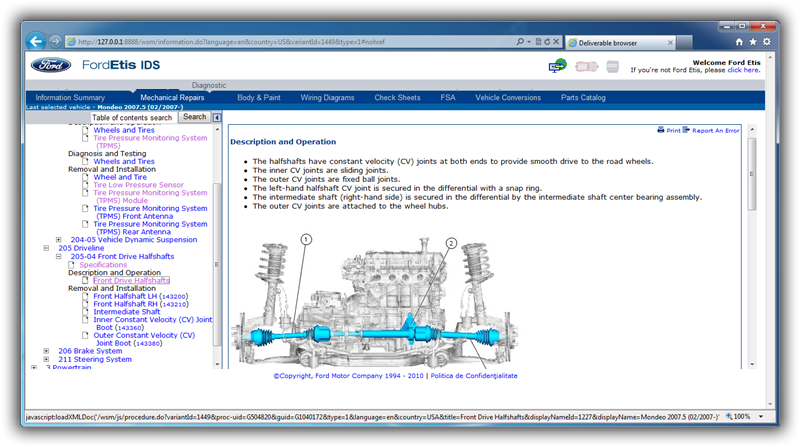Click the content pane vertical scrollbar thumb
The width and height of the screenshot is (800, 447).
point(752,173)
